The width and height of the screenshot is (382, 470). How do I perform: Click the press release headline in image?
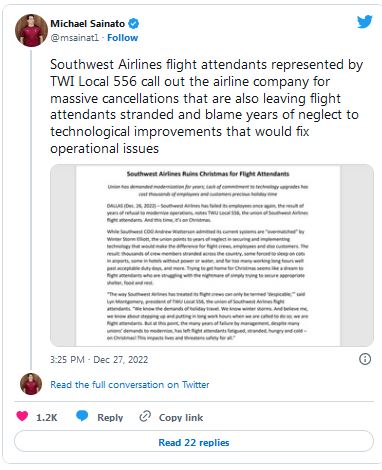[208, 174]
